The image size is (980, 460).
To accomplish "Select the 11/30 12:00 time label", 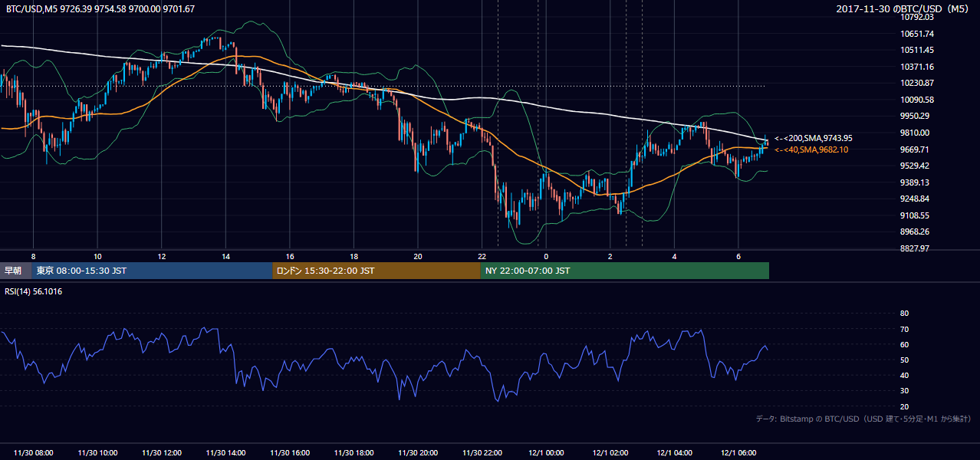I will pos(162,453).
